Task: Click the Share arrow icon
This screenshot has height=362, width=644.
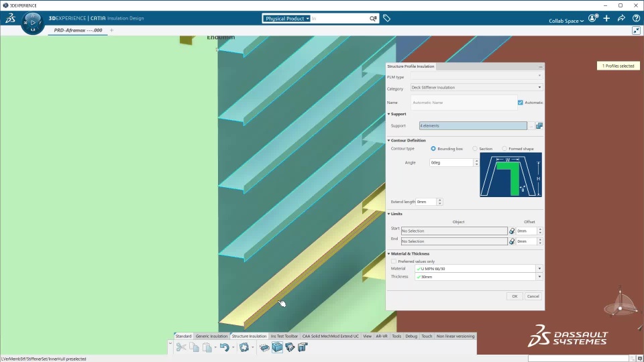Action: (621, 18)
